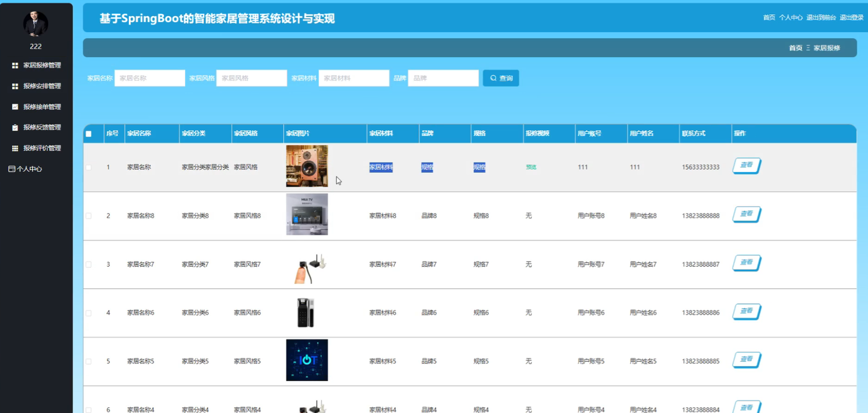
Task: Go to 首页 in the top navigation
Action: click(x=769, y=18)
